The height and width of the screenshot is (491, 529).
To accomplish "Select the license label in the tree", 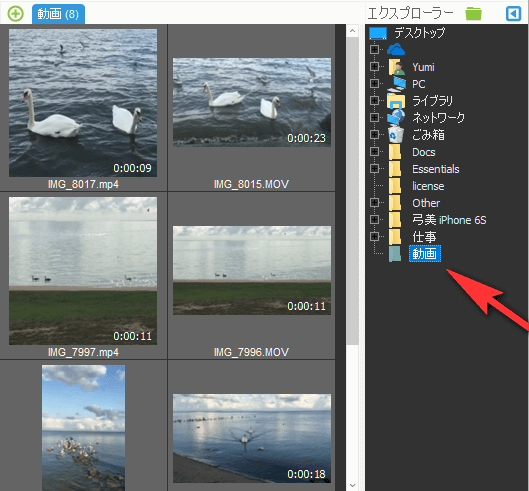I will (x=428, y=186).
